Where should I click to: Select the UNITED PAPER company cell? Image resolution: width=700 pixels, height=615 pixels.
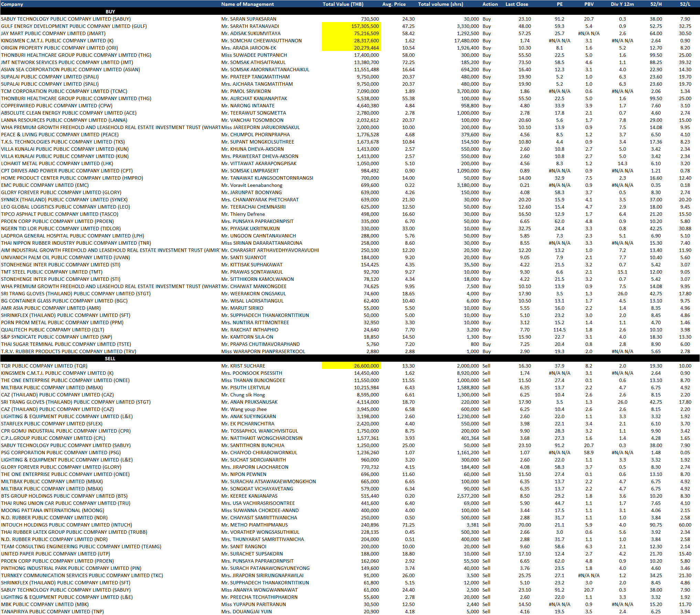click(55, 554)
